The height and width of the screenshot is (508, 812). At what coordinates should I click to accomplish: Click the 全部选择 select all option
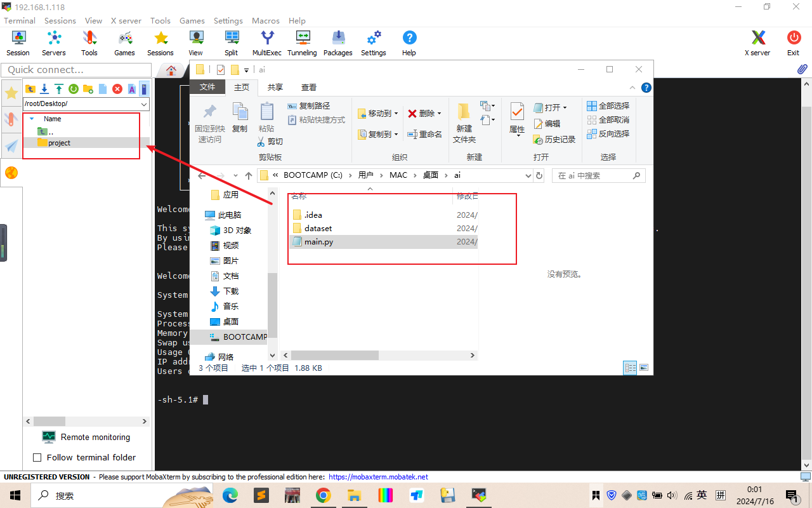(608, 106)
